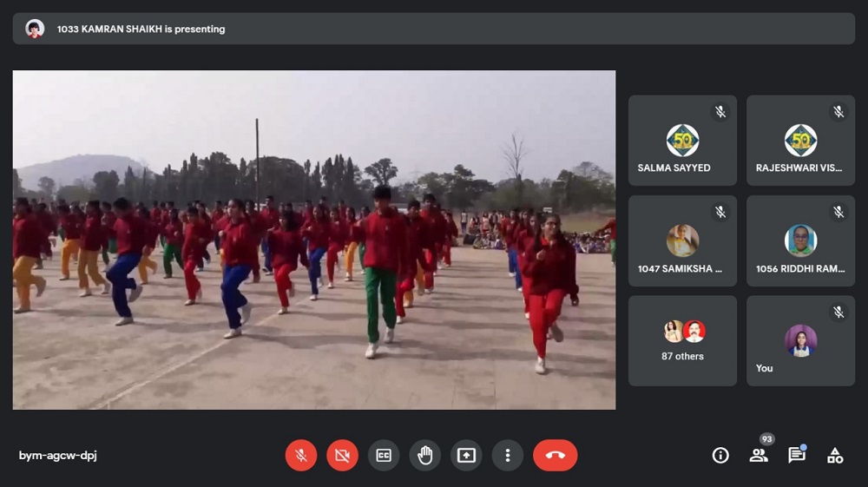Select the SALMA SAYYED participant tile
The width and height of the screenshot is (868, 487).
click(682, 141)
